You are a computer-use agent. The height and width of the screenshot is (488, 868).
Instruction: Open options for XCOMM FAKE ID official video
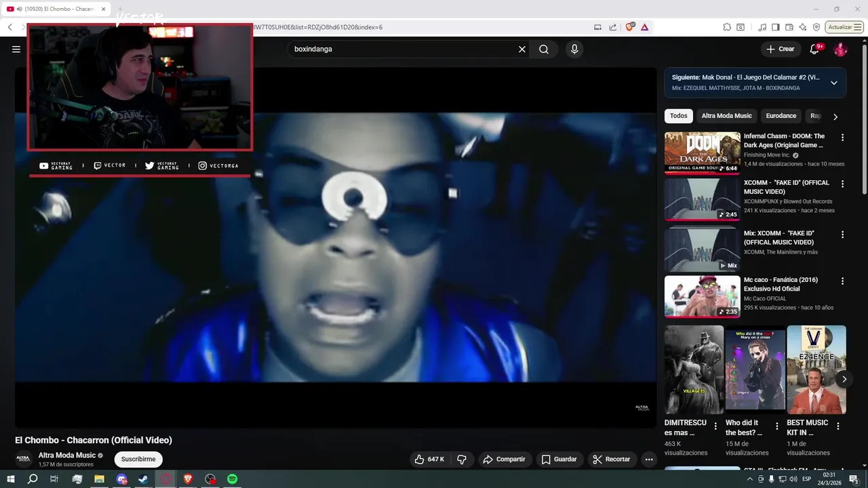[x=843, y=184]
